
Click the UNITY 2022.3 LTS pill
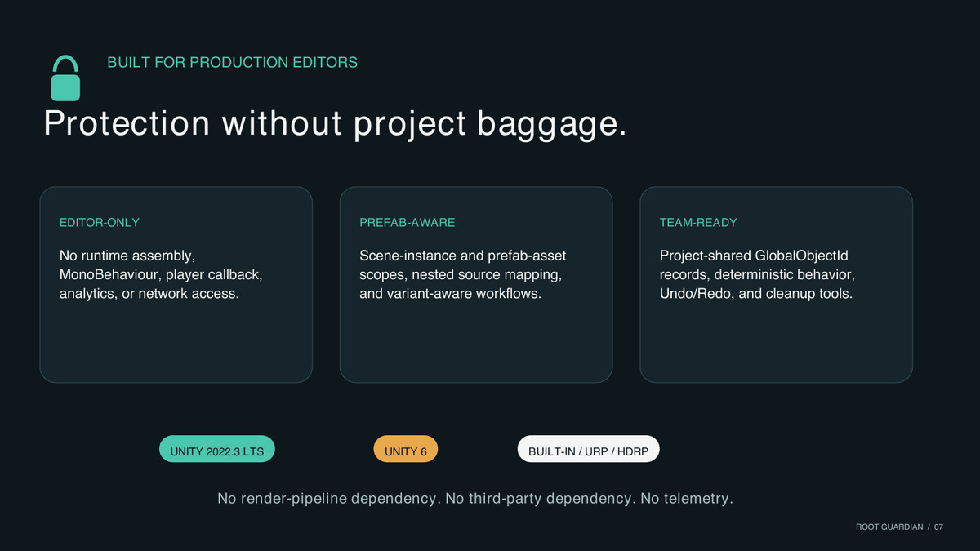(217, 450)
